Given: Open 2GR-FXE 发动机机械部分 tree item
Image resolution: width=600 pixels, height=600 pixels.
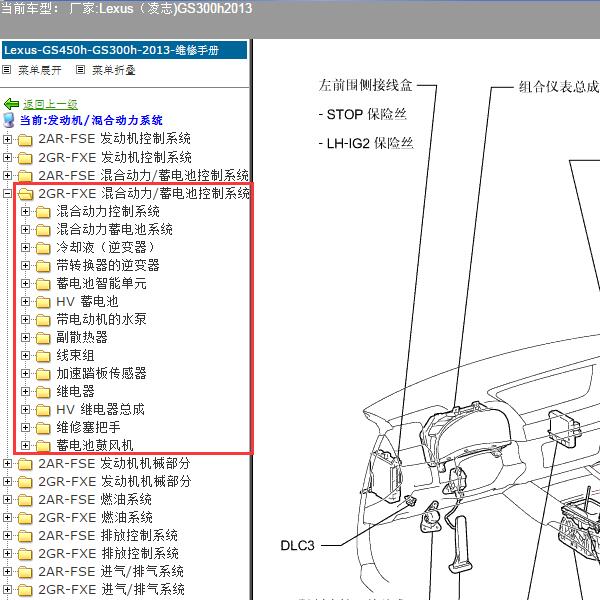Looking at the screenshot, I should click(115, 481).
